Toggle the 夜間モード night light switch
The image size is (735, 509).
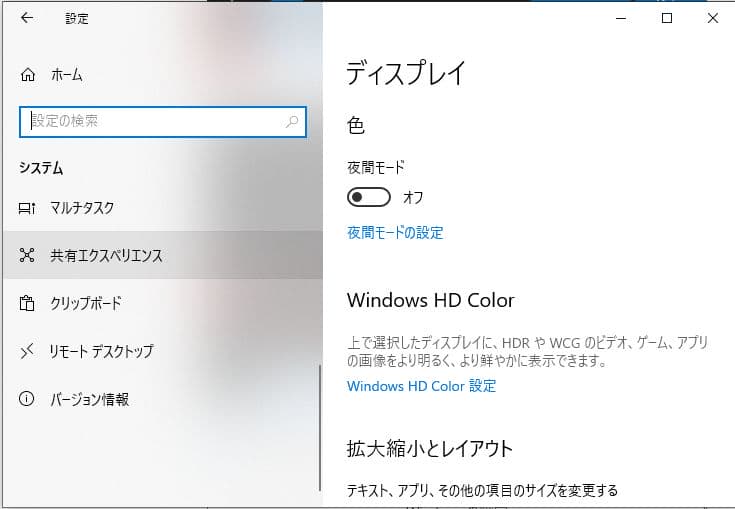(368, 197)
